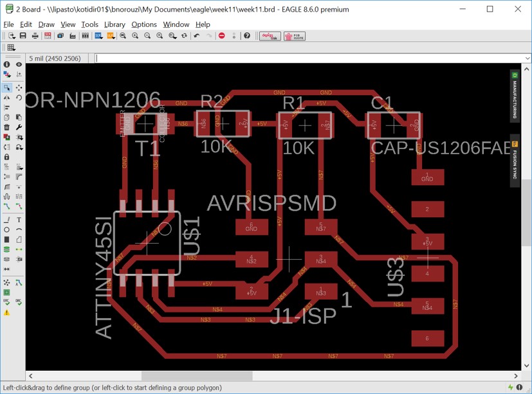Open the layer settings icon
Image resolution: width=532 pixels, height=394 pixels.
(7, 75)
